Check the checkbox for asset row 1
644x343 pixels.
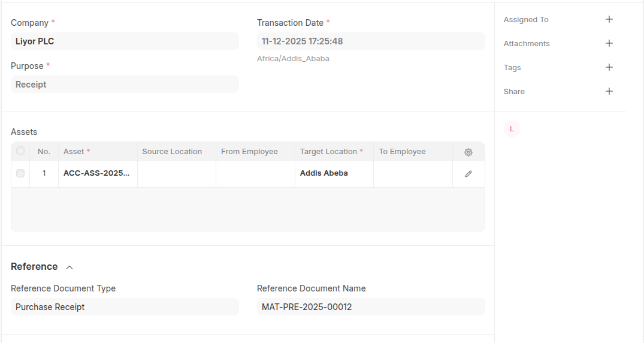20,173
